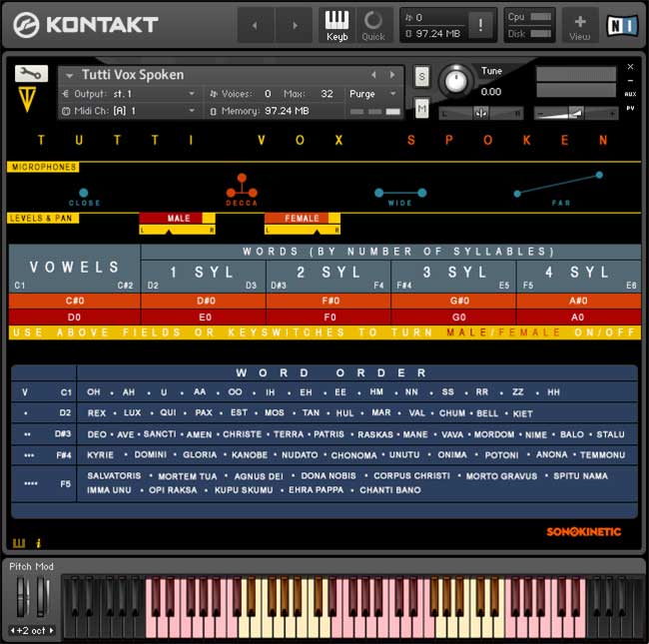Toggle female 1 SYL keyswitch D#0

point(204,301)
